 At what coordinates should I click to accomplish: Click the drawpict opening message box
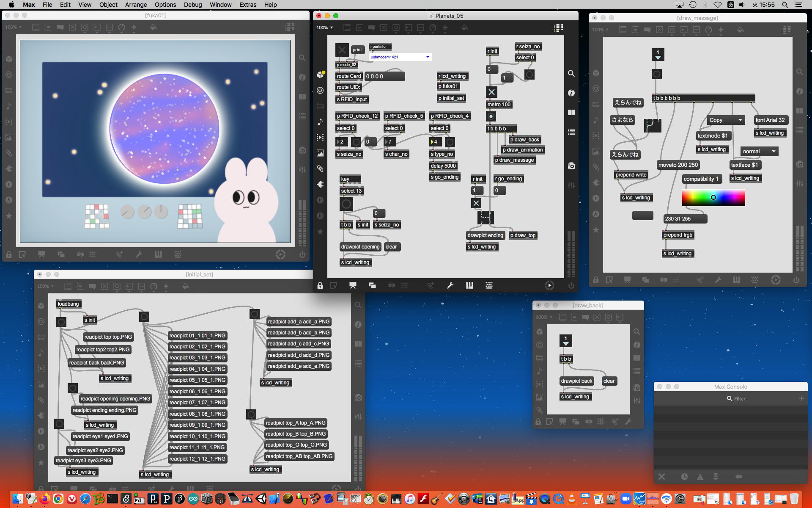coord(360,247)
